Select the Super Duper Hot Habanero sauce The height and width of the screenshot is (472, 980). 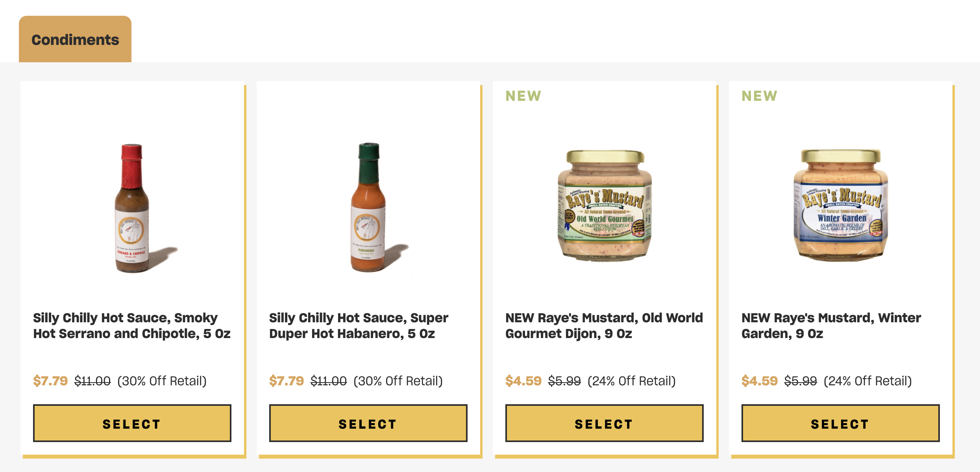coord(368,424)
